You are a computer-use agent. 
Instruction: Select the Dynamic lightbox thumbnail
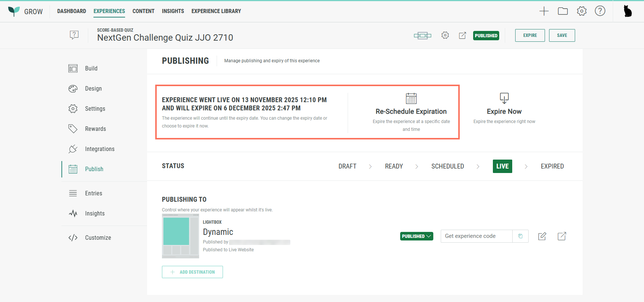click(x=181, y=236)
